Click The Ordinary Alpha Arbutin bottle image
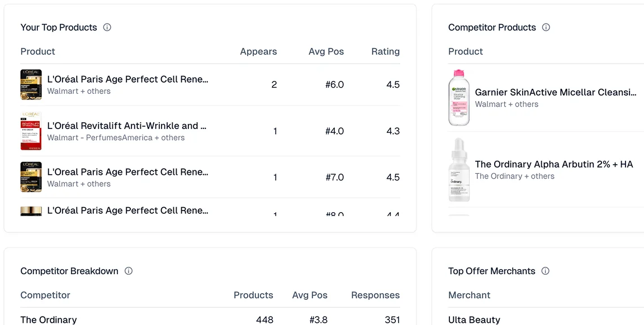This screenshot has width=644, height=325. (x=459, y=170)
